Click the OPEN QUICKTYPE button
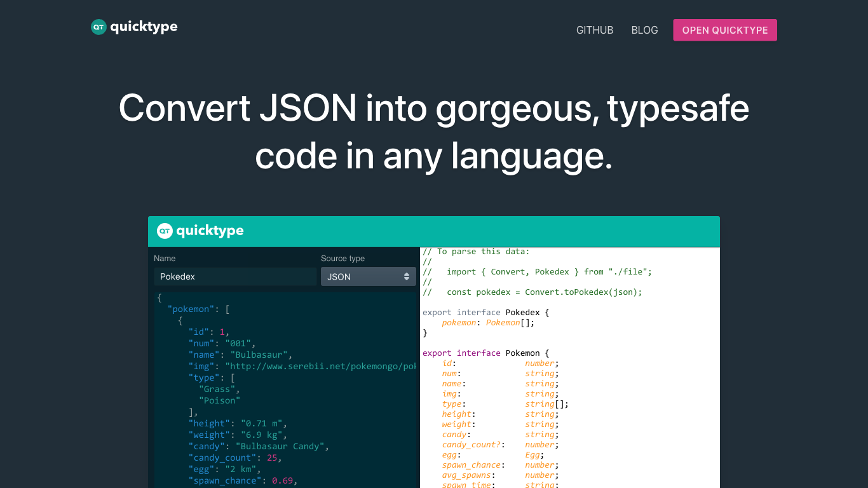 click(725, 30)
